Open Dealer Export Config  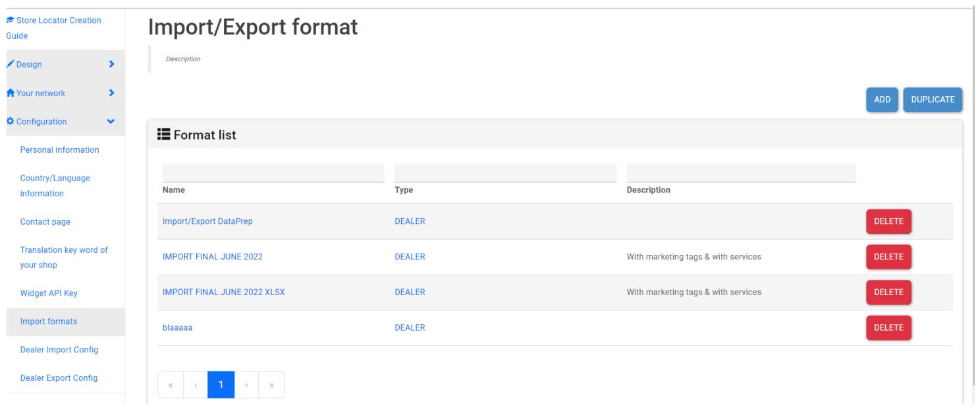click(x=59, y=378)
